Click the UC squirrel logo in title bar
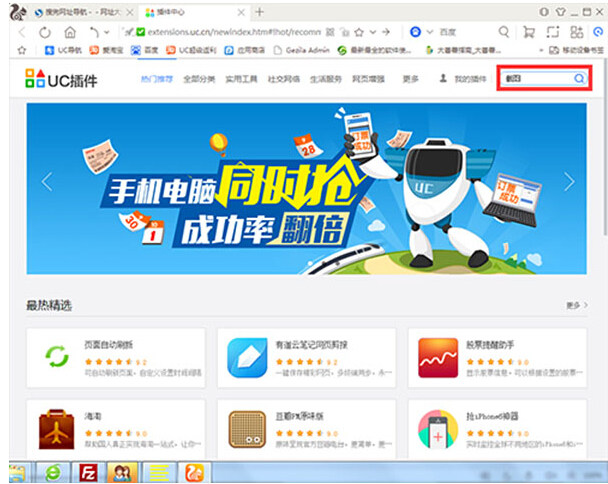The height and width of the screenshot is (484, 608). pyautogui.click(x=18, y=12)
